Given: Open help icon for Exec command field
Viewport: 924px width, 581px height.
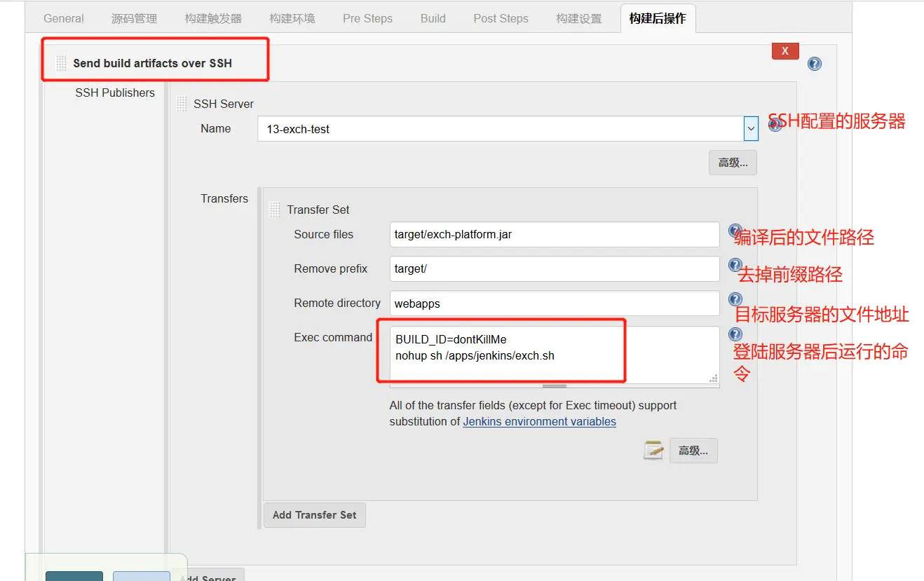Looking at the screenshot, I should click(735, 334).
